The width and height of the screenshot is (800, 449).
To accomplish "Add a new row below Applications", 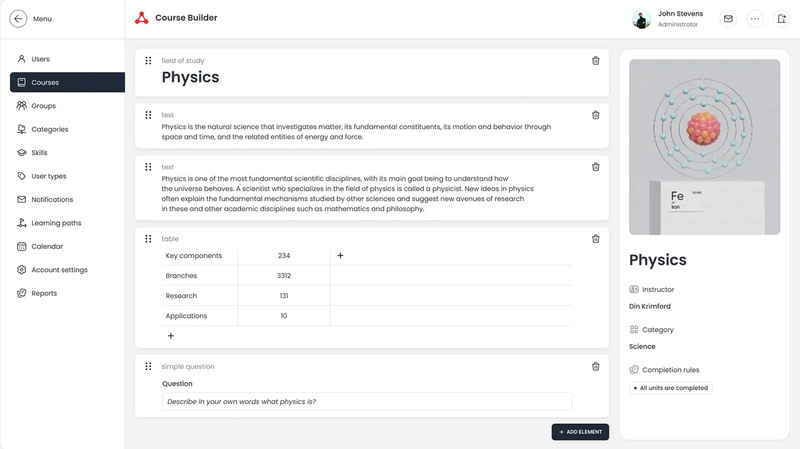I will click(171, 336).
